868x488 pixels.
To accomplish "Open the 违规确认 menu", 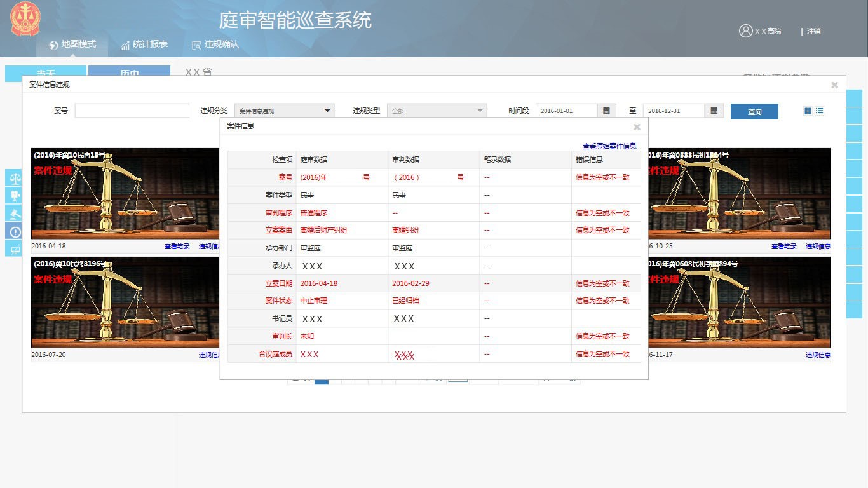I will coord(215,44).
